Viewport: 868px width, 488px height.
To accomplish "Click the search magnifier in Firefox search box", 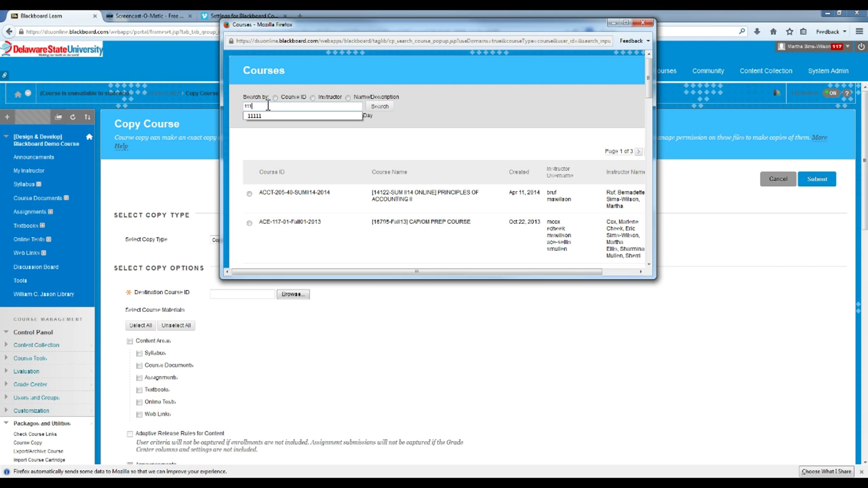I will click(742, 31).
